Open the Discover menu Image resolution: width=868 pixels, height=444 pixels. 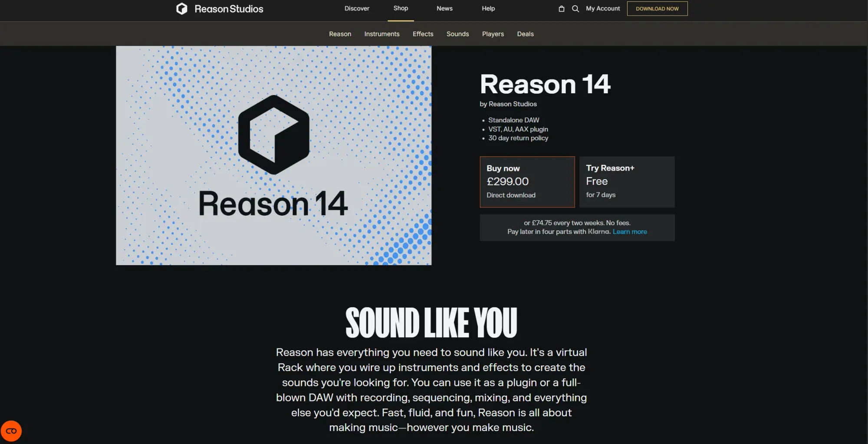(357, 8)
